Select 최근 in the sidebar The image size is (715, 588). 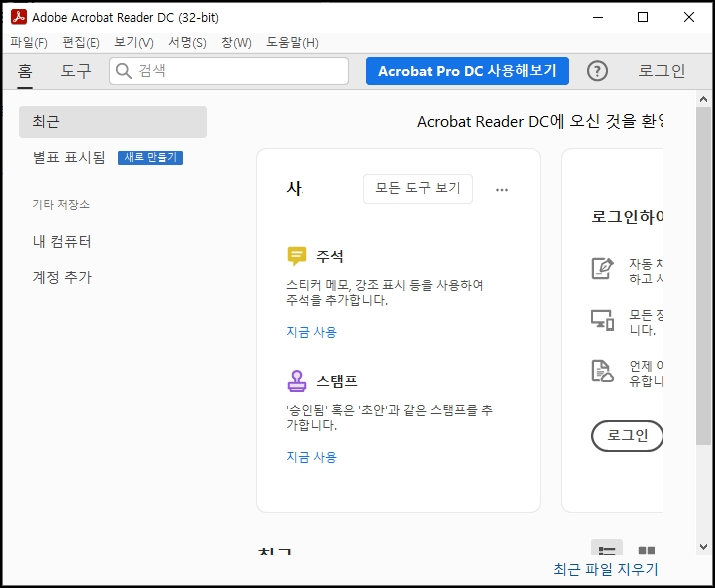tap(113, 122)
